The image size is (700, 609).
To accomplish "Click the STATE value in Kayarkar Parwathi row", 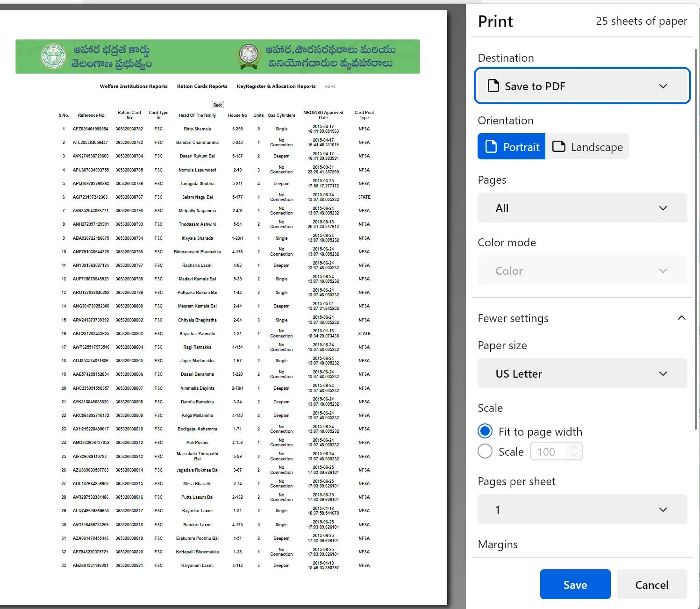I will pyautogui.click(x=364, y=334).
